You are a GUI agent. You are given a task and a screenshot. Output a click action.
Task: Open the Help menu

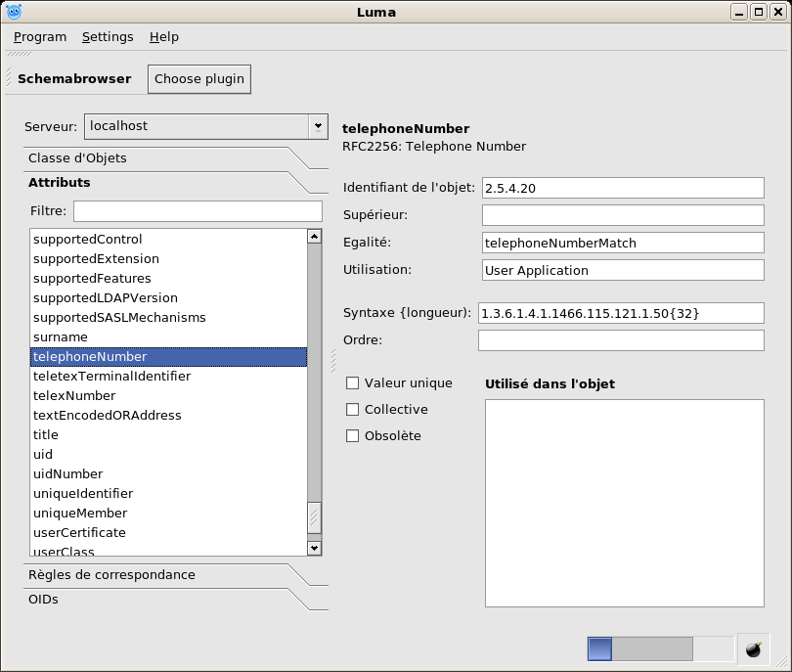[164, 37]
